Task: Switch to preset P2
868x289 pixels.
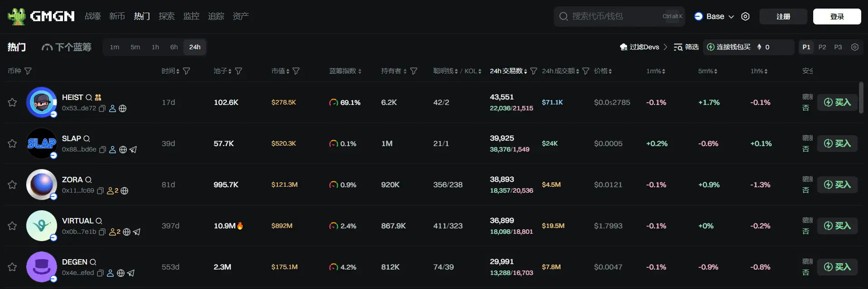Action: coord(822,47)
